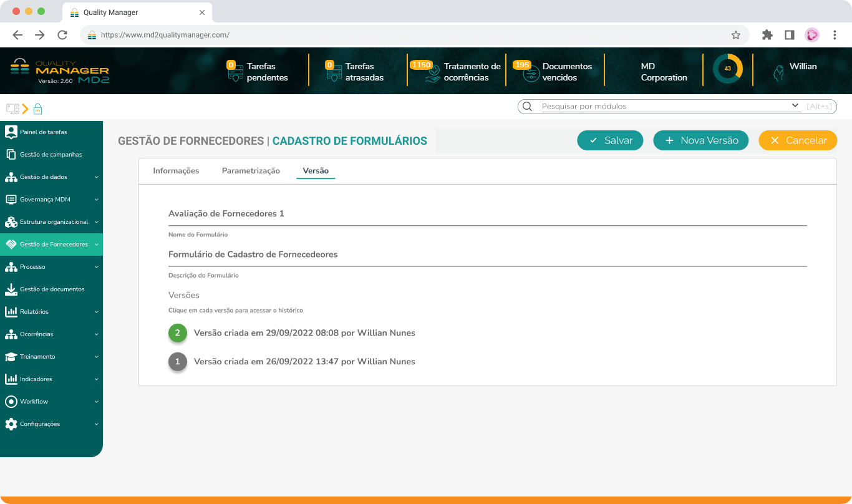The image size is (852, 504).
Task: Click the padlock icon above the sidebar
Action: [38, 109]
